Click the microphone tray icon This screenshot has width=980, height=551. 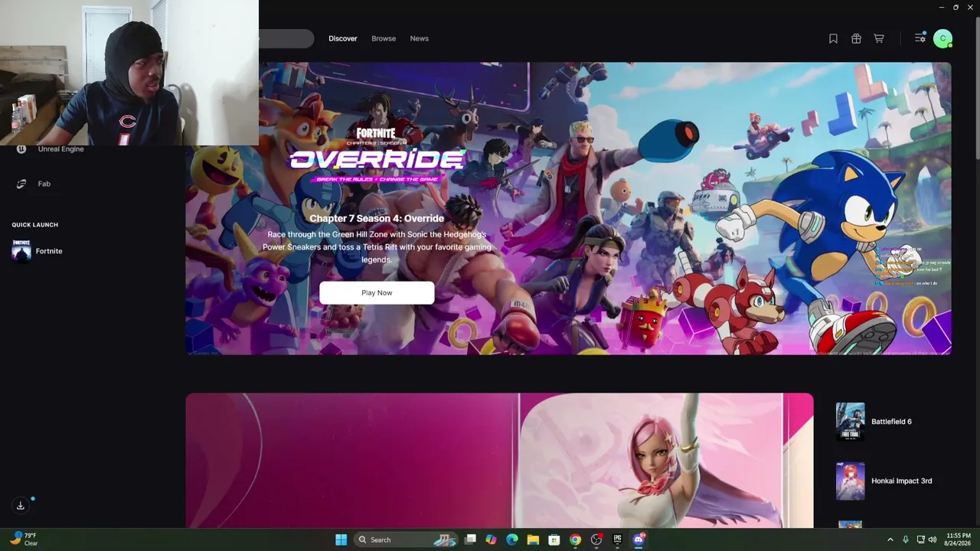[906, 540]
